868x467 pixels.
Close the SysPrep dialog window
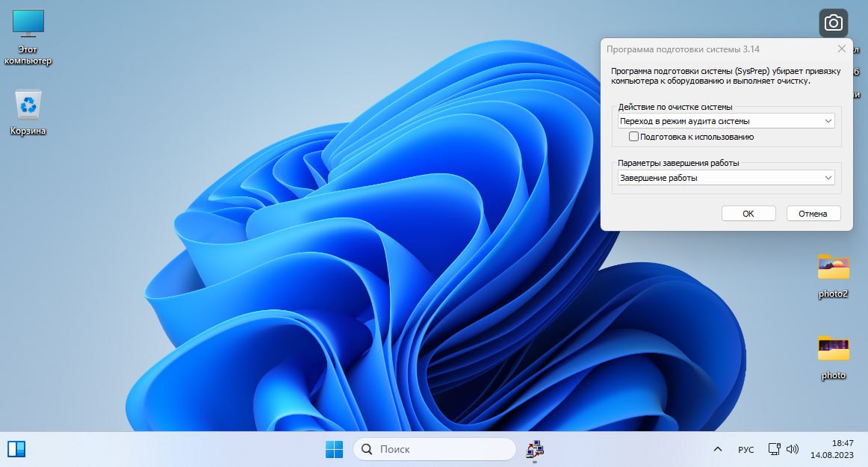[x=841, y=49]
